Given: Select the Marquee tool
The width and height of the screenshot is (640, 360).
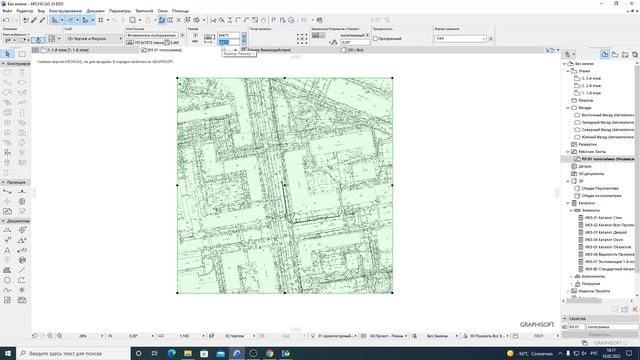Looking at the screenshot, I should [x=22, y=54].
